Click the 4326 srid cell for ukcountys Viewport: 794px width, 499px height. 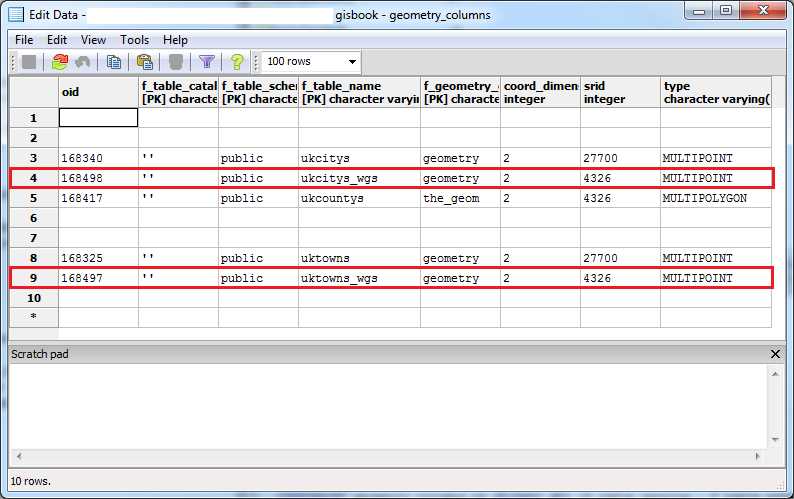620,198
